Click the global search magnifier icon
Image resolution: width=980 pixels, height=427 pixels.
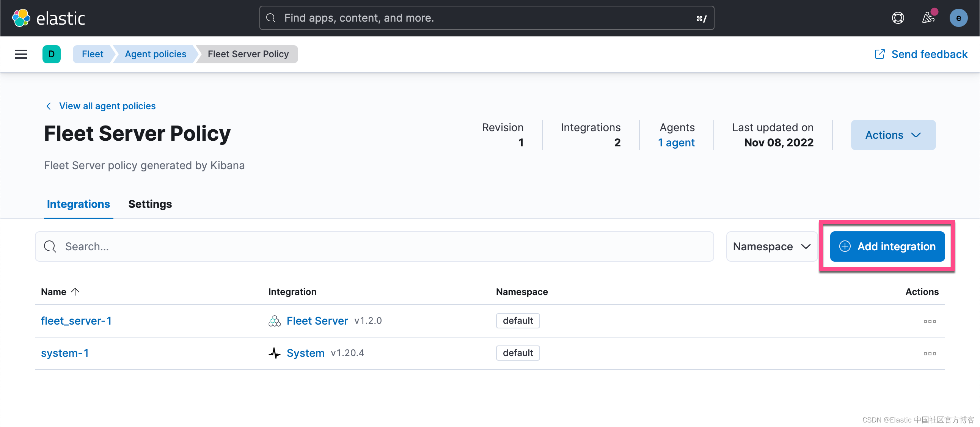270,18
